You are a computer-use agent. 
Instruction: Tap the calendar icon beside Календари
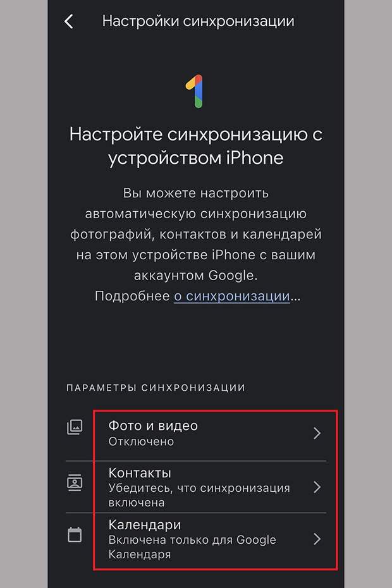tap(75, 534)
